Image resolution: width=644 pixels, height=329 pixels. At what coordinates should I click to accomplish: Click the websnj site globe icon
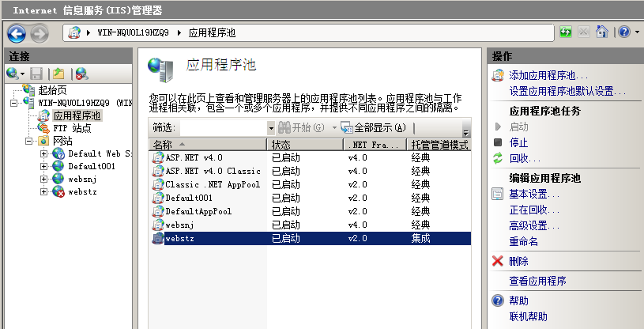(x=58, y=179)
